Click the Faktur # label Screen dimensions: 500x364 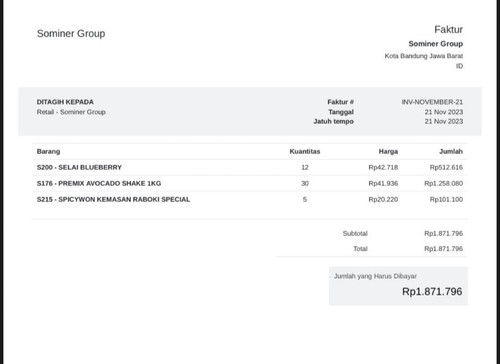(x=340, y=102)
